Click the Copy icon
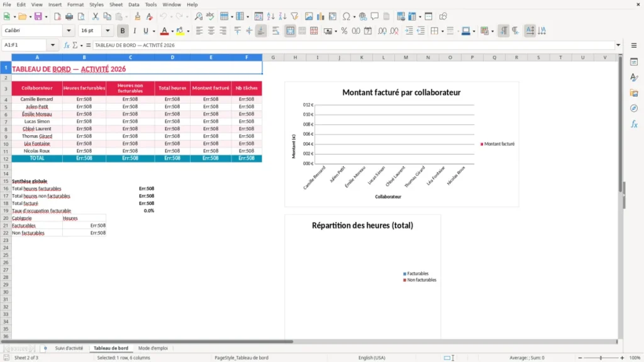The height and width of the screenshot is (362, 644). pos(107,16)
